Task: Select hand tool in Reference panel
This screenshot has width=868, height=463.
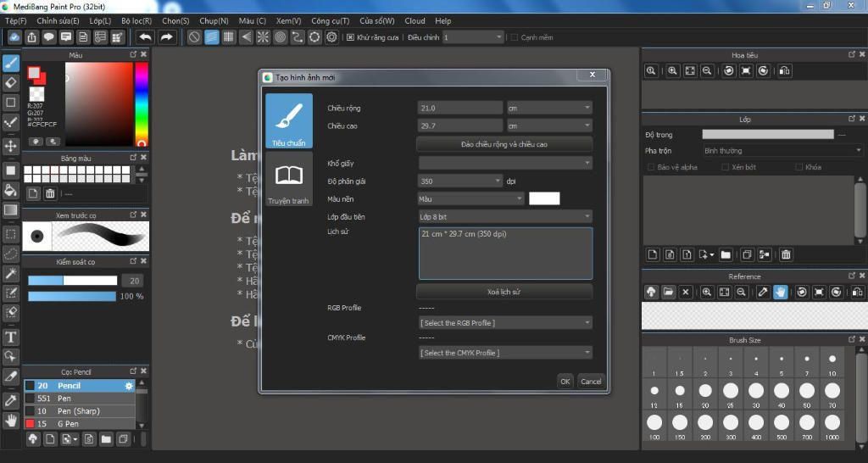Action: coord(780,292)
